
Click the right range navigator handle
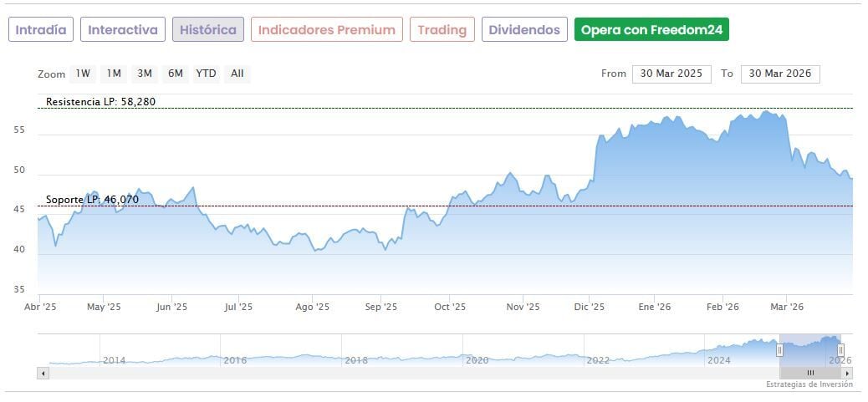click(840, 350)
